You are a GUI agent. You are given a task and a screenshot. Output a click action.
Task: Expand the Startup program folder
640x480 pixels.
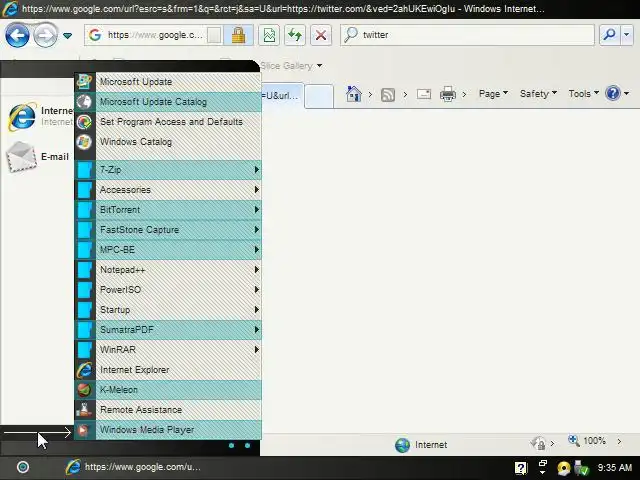tap(168, 309)
